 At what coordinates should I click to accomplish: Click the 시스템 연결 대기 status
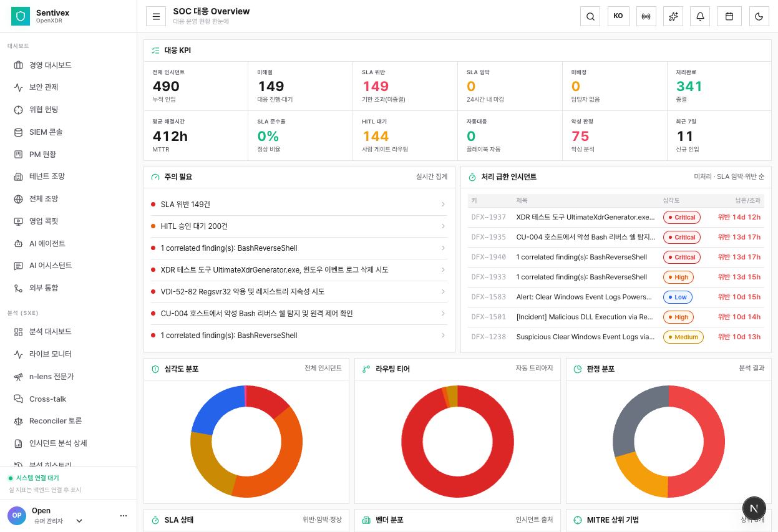pos(37,478)
